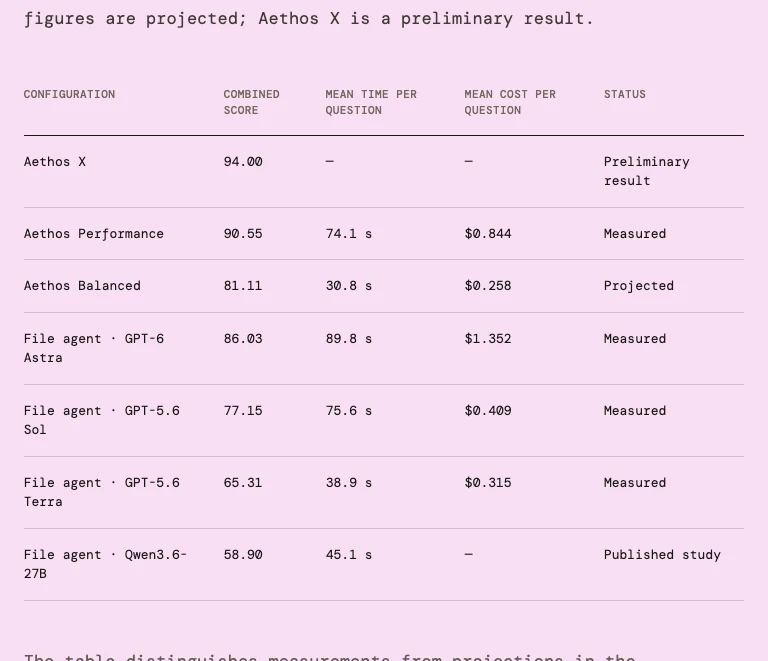The image size is (768, 661).
Task: Select File agent · Qwen3.6-27B row name
Action: click(x=105, y=564)
